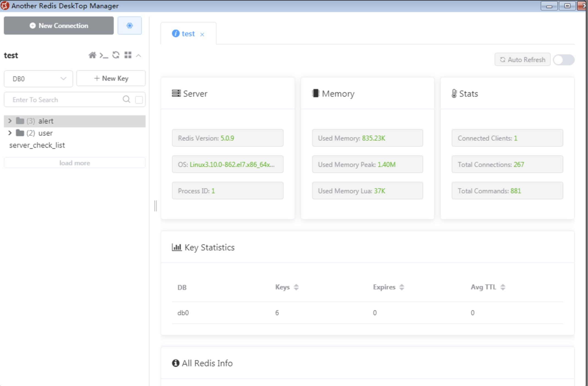Viewport: 588px width, 386px height.
Task: Check the exact-match checkbox beside search
Action: point(139,99)
